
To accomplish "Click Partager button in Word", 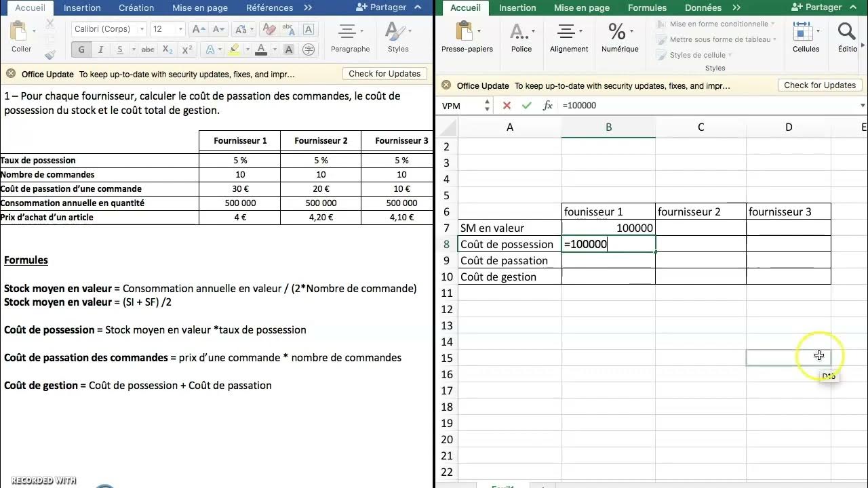I will pyautogui.click(x=381, y=7).
